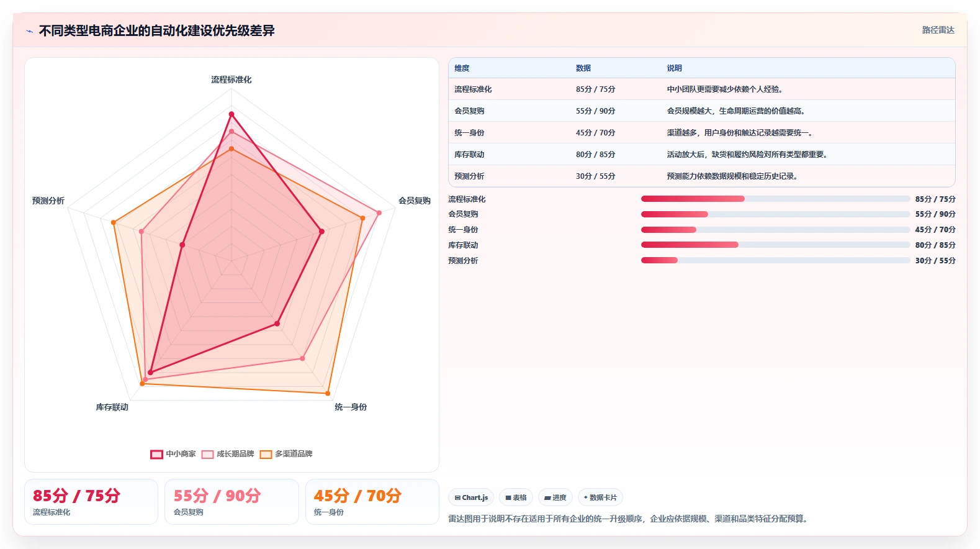Click the 55分 / 90分 table value

pyautogui.click(x=595, y=111)
